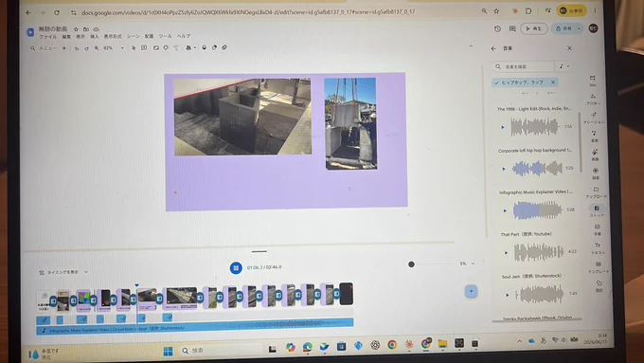Go back from the music panel
The image size is (644, 363).
pos(493,48)
